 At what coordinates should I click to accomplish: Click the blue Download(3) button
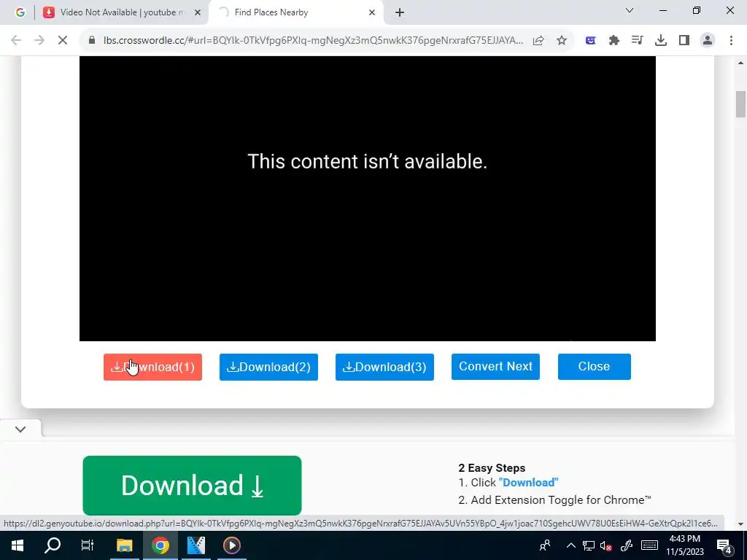384,367
